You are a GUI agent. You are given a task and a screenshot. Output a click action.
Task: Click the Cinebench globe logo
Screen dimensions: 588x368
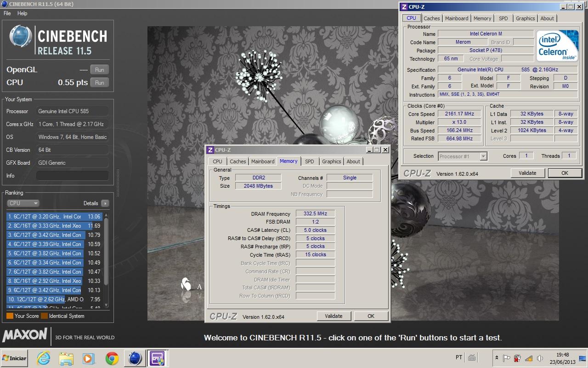(x=21, y=37)
